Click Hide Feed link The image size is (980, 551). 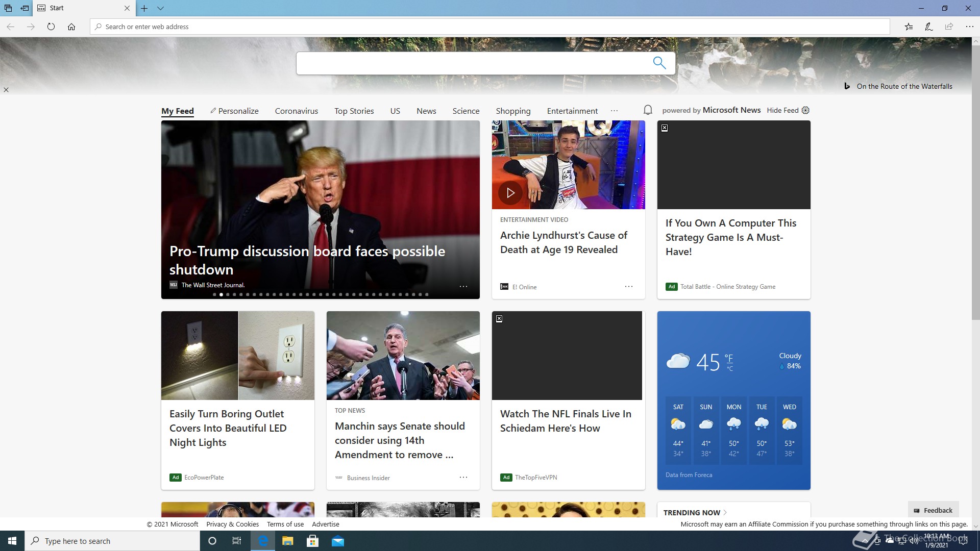(782, 110)
